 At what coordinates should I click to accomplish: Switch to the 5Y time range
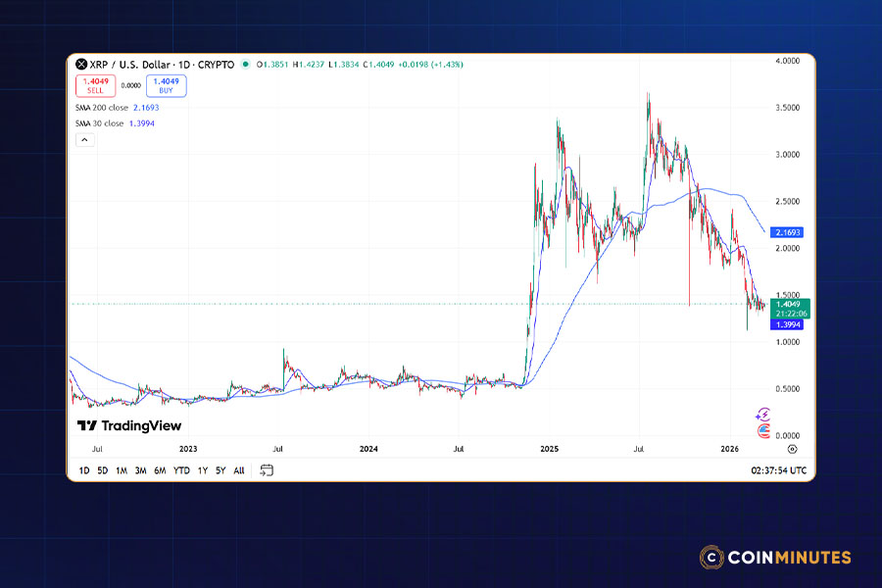(220, 470)
